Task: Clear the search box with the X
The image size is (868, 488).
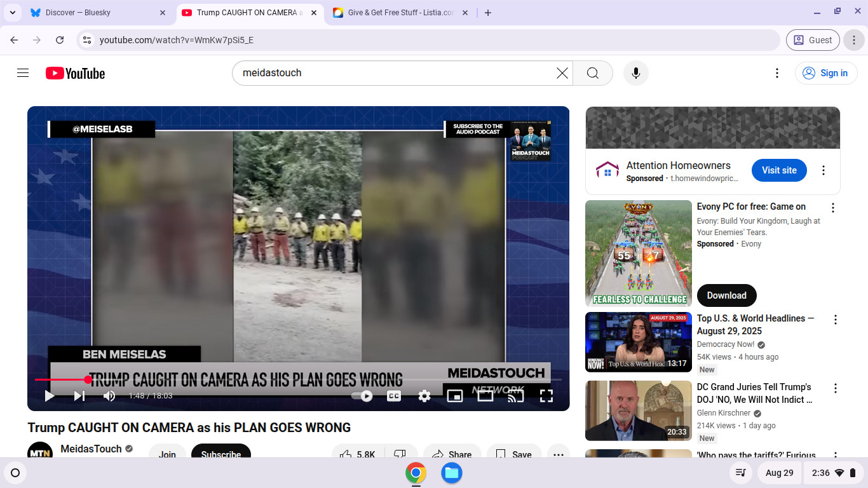Action: tap(562, 73)
